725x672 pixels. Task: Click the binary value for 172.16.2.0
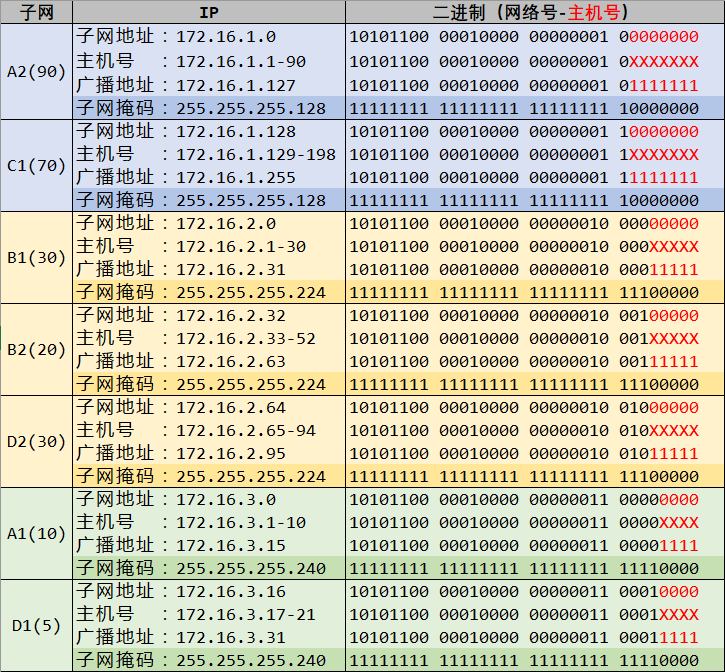pos(524,224)
